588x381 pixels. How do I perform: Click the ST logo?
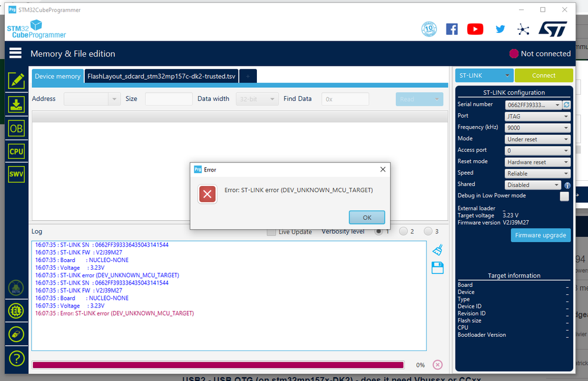(553, 29)
